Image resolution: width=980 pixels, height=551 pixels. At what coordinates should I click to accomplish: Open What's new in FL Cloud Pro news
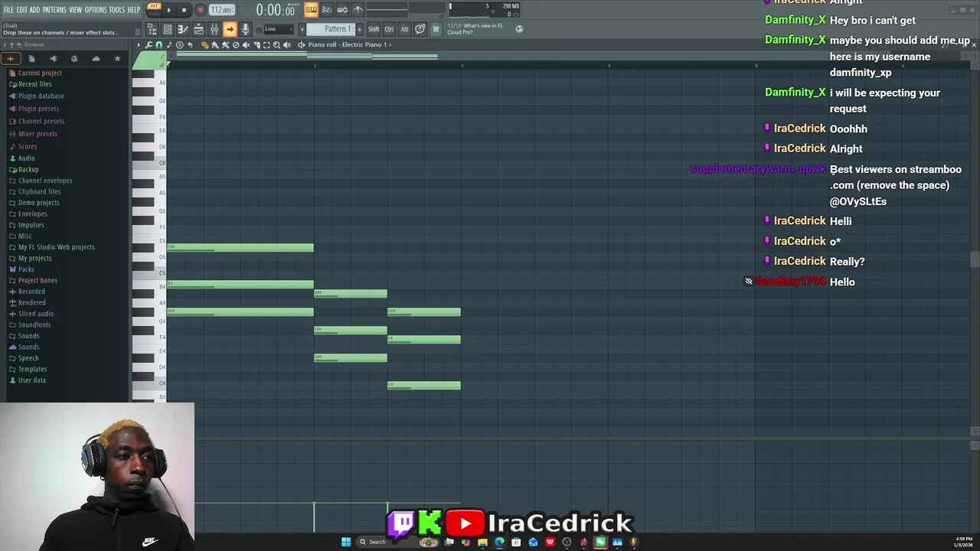(x=479, y=29)
